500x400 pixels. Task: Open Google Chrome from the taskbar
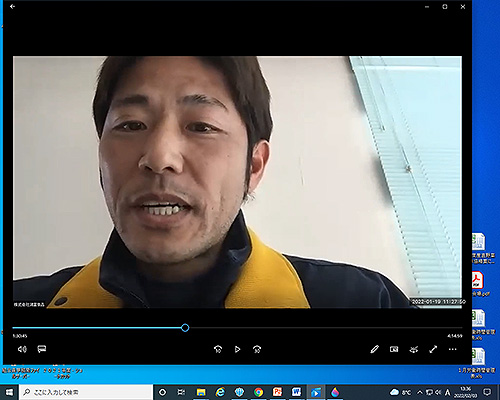click(x=258, y=392)
